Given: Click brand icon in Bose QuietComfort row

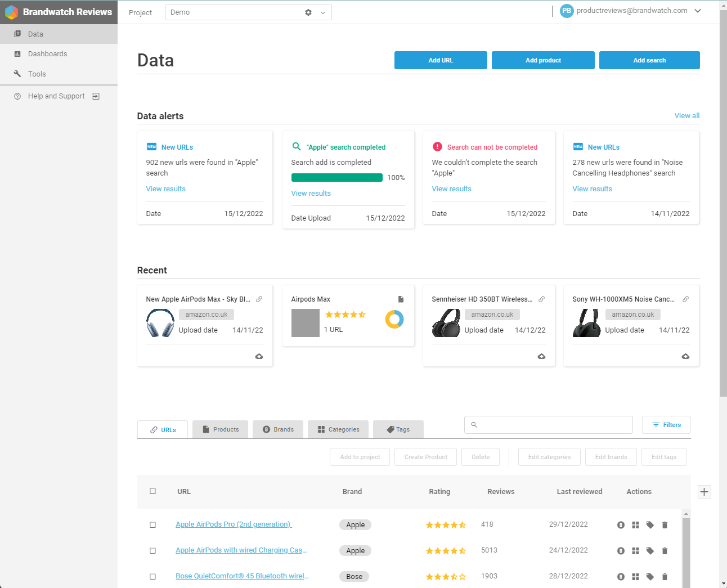Looking at the screenshot, I should (621, 577).
